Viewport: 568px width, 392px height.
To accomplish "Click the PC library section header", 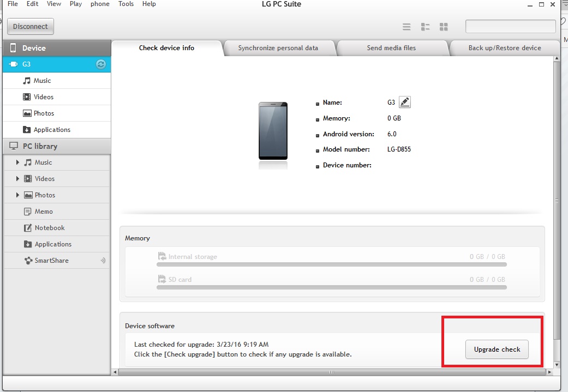I will click(57, 146).
